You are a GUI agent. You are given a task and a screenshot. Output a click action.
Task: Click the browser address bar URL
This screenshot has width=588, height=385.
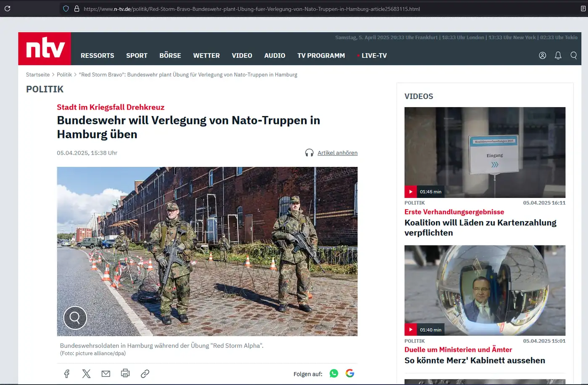coord(252,9)
